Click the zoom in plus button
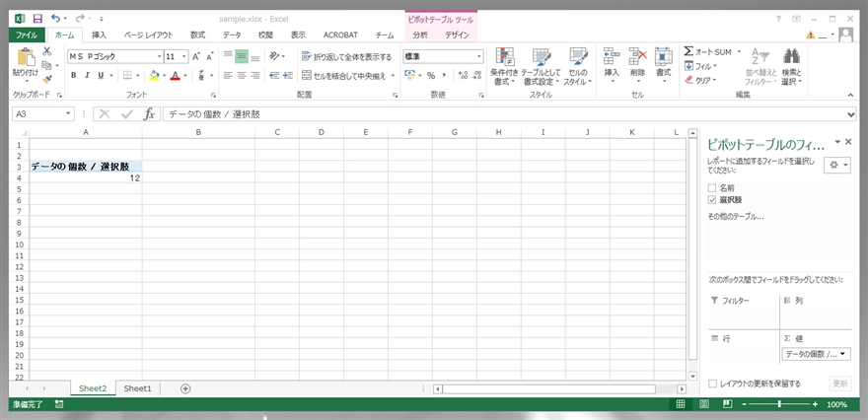Image resolution: width=868 pixels, height=420 pixels. 815,404
